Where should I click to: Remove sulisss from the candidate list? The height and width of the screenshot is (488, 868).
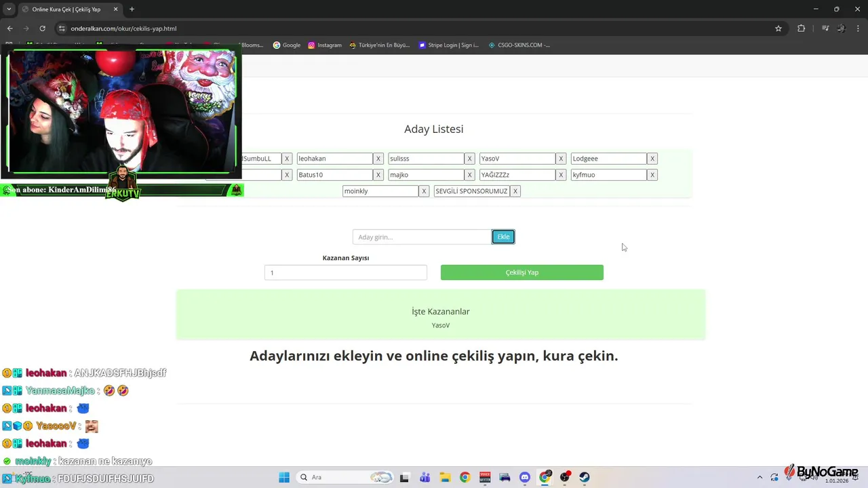469,159
